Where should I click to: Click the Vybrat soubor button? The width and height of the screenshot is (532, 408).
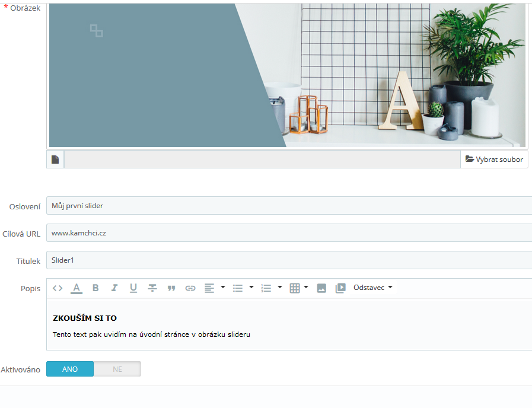tap(494, 160)
